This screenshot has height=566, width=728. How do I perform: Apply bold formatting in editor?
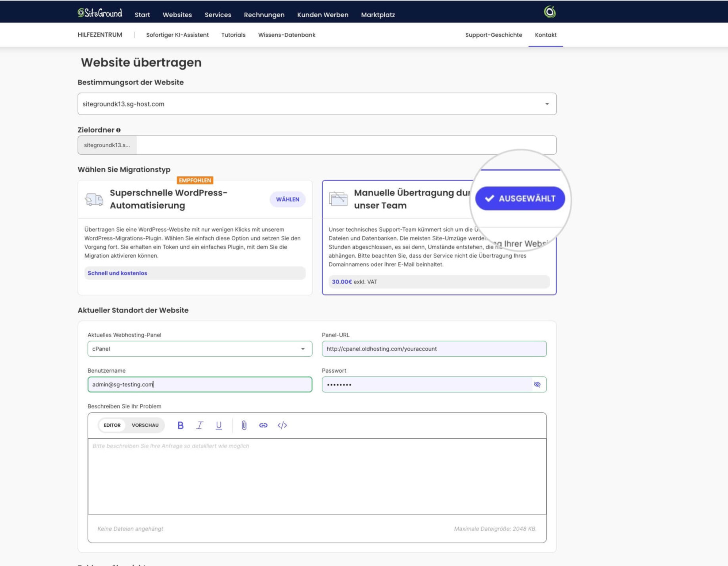point(180,425)
